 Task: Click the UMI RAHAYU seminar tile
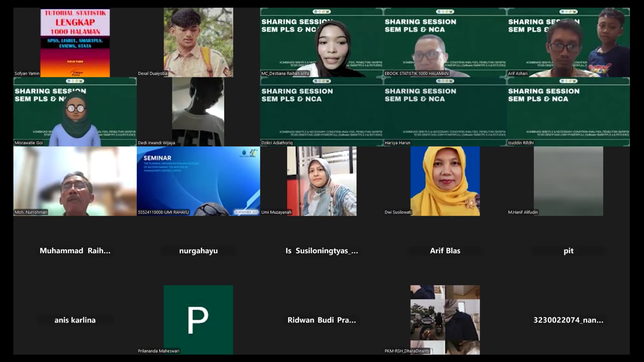[x=198, y=181]
